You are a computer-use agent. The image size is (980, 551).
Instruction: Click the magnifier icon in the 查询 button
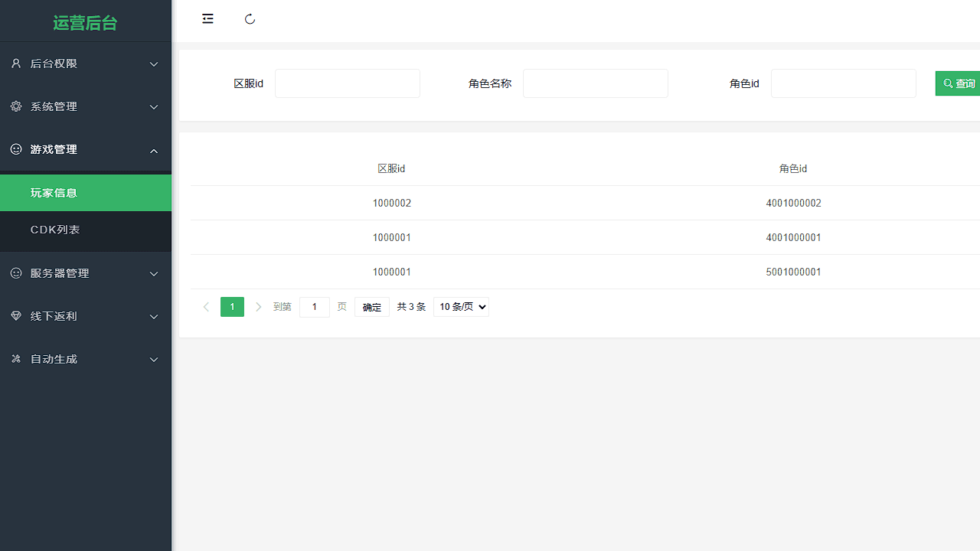[947, 83]
